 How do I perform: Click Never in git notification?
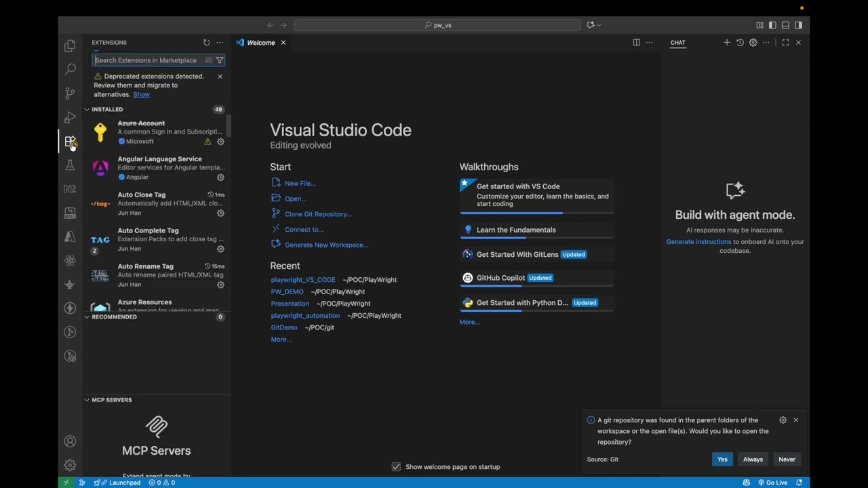click(x=787, y=460)
